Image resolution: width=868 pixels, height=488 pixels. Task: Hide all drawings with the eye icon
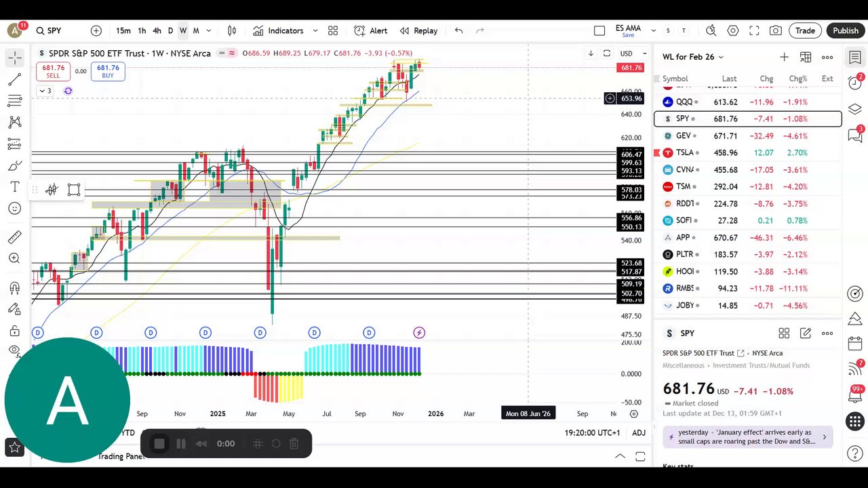pyautogui.click(x=14, y=350)
